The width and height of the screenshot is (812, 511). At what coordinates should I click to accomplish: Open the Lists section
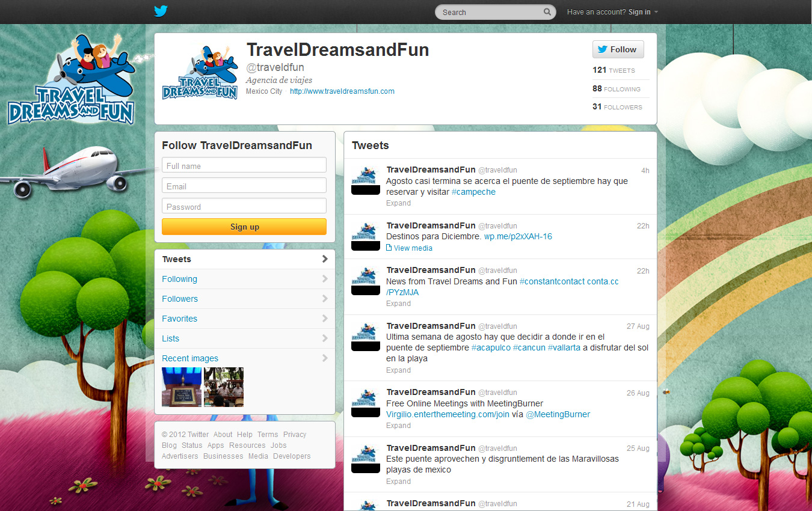click(x=245, y=338)
